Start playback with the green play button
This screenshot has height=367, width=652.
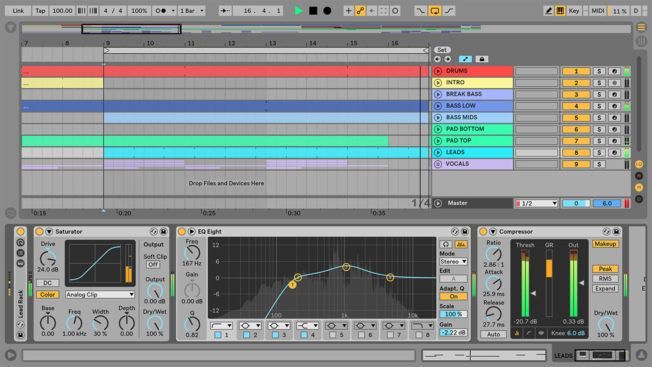298,11
